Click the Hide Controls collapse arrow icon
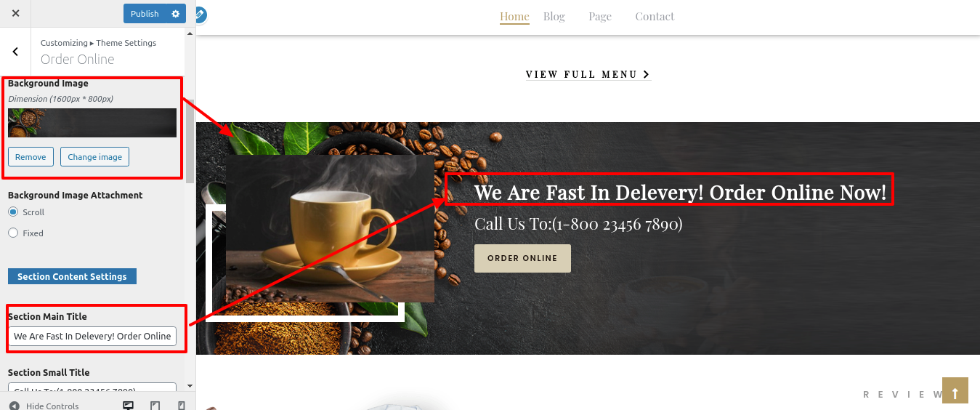 pyautogui.click(x=15, y=406)
